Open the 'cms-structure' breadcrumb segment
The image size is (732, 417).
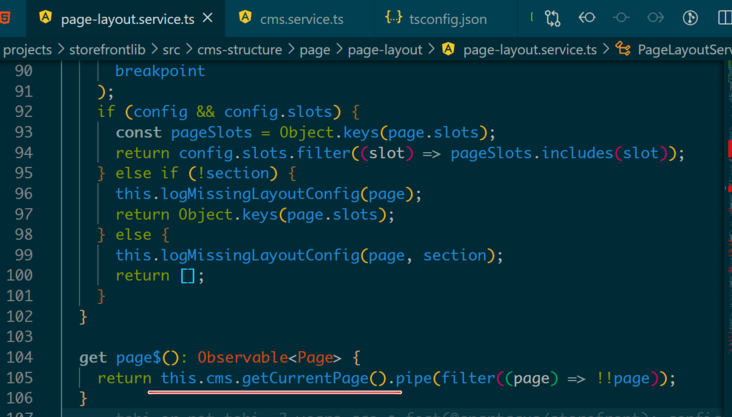239,49
